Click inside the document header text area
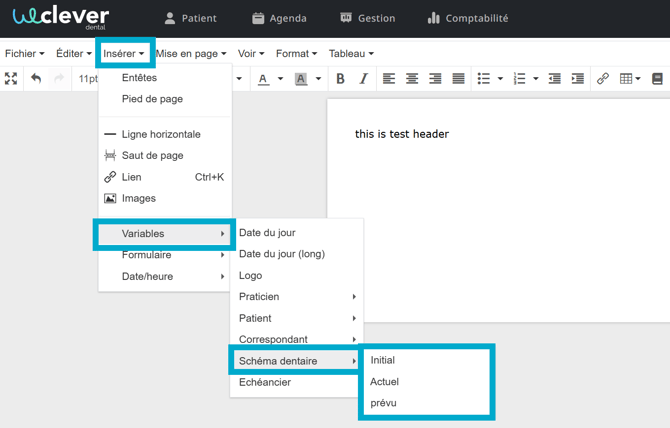 402,134
